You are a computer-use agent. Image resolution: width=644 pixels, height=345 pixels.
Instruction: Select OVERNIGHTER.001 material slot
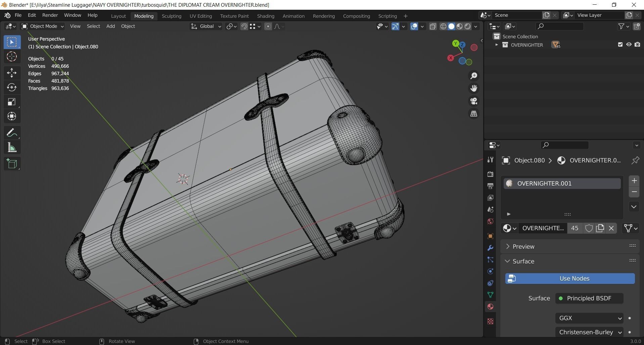click(x=562, y=184)
